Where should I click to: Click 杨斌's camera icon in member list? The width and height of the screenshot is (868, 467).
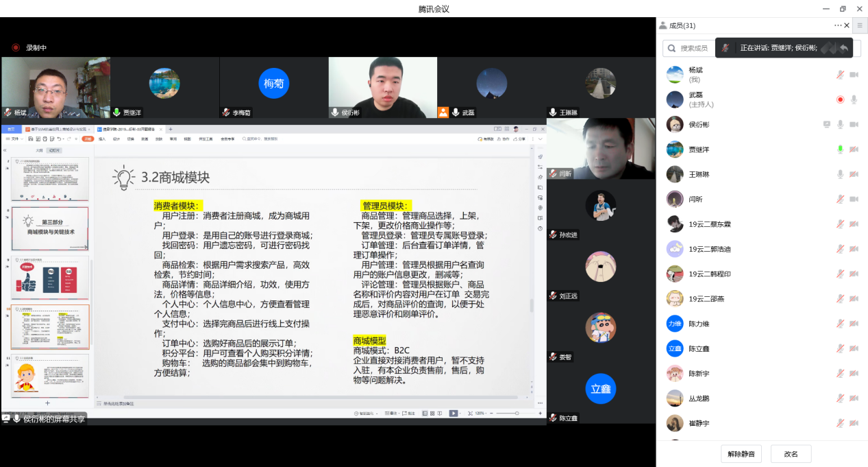point(854,74)
